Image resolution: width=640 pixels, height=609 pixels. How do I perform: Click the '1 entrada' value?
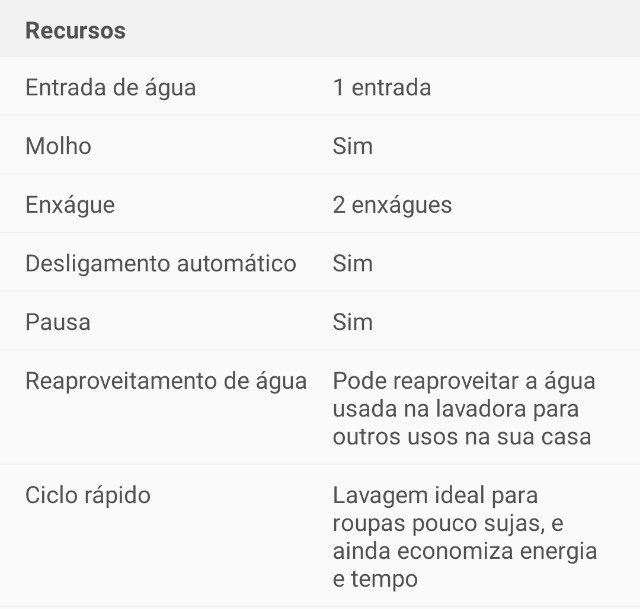(382, 87)
